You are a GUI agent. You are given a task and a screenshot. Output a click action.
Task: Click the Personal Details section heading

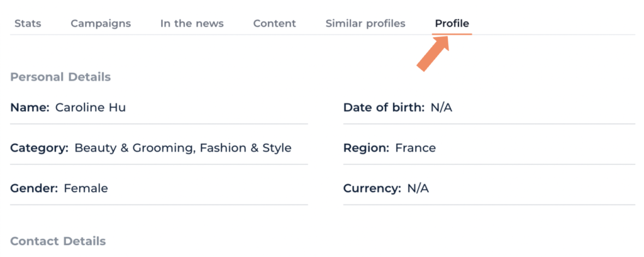pos(60,77)
